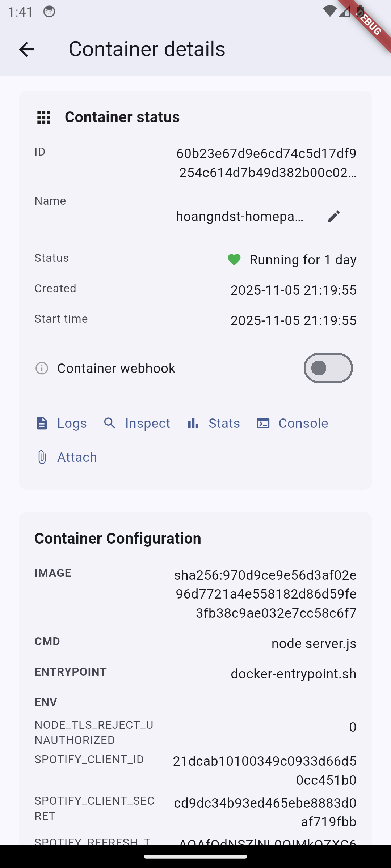This screenshot has height=868, width=391.
Task: Tap the Attach link text
Action: (77, 457)
